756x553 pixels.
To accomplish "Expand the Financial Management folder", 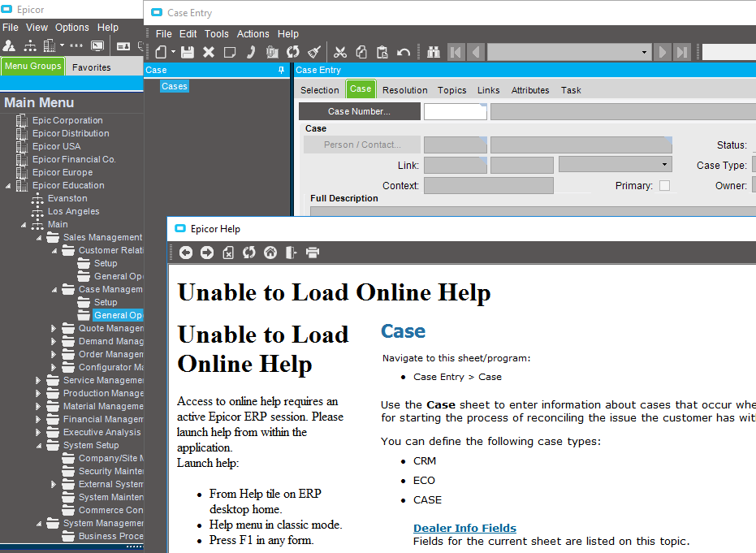I will coord(39,420).
